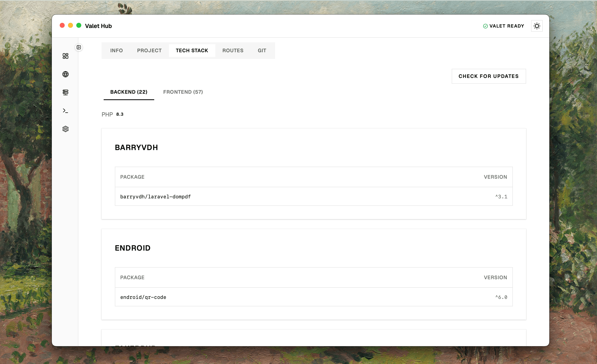
Task: Collapse the sidebar with the panel toggle icon
Action: [x=79, y=47]
